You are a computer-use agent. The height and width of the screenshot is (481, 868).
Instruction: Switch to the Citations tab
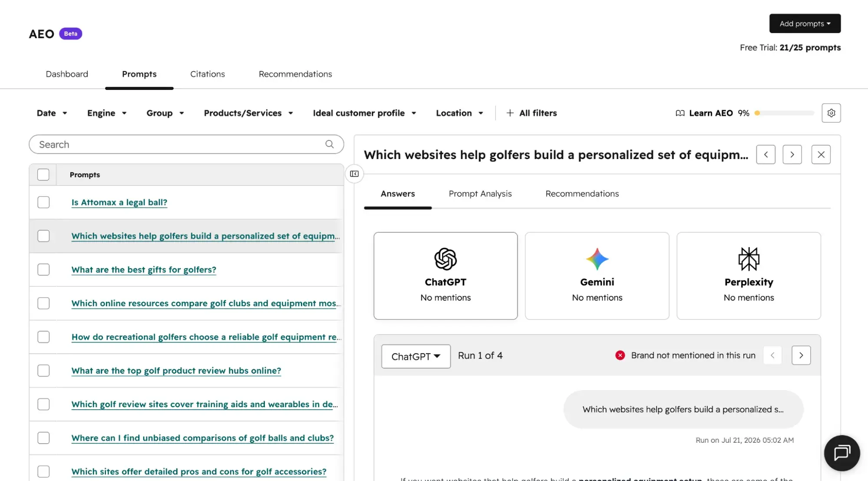coord(208,74)
